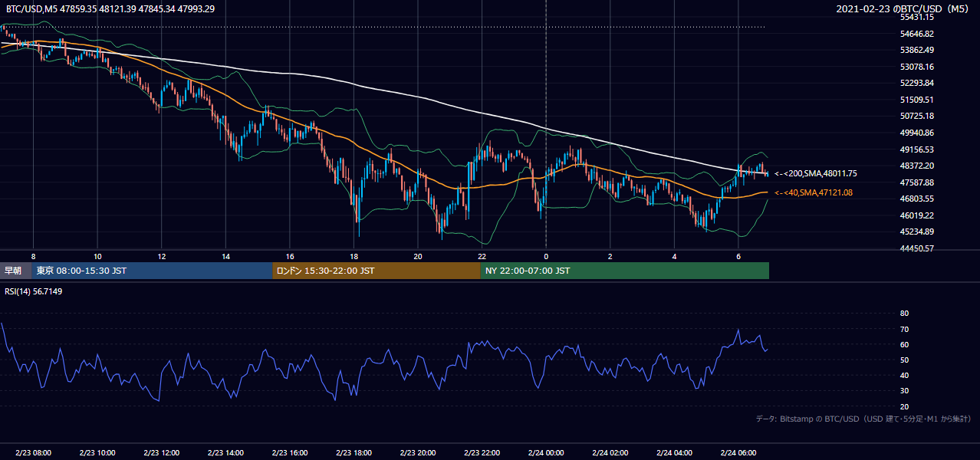Click price axis value 50725.18
Viewport: 980px width, 460px height.
pyautogui.click(x=916, y=116)
